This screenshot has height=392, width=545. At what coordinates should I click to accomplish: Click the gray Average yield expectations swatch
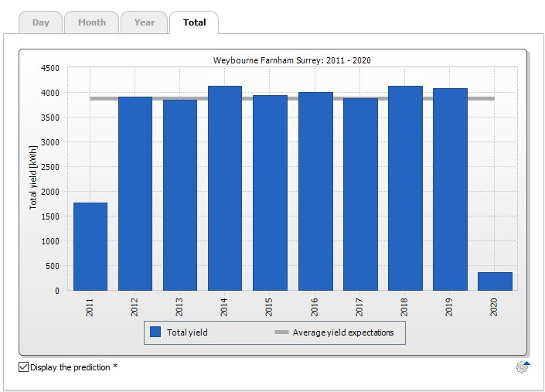(281, 332)
